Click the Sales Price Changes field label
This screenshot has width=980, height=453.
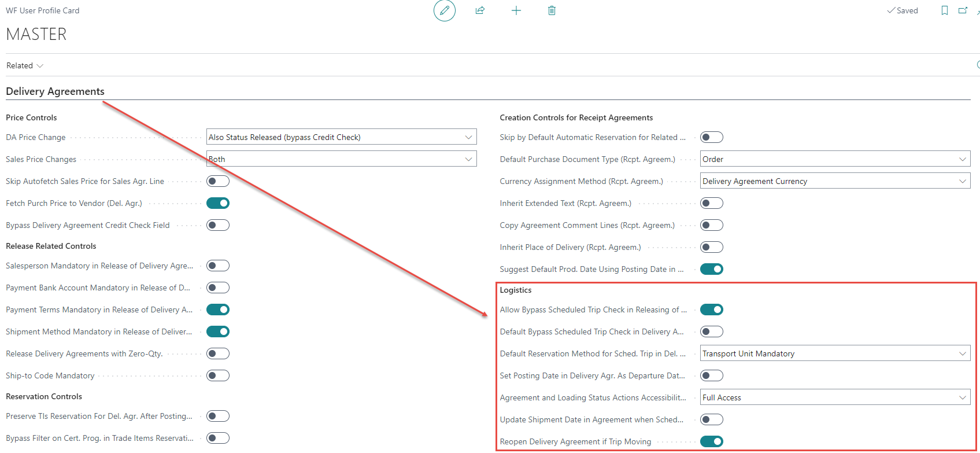tap(41, 159)
